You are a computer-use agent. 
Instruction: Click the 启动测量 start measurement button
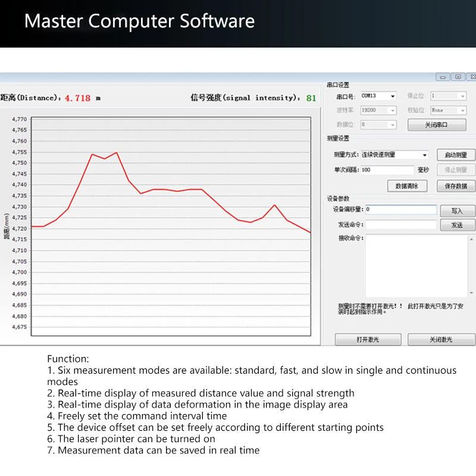(456, 155)
